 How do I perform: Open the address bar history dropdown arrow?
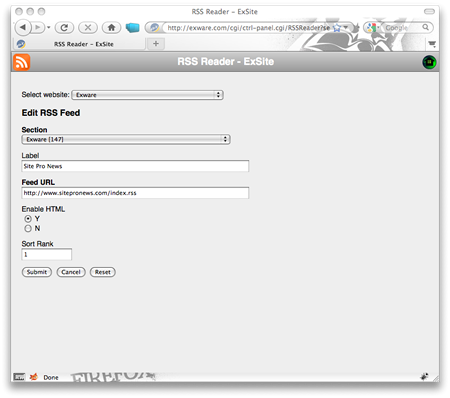[x=346, y=27]
